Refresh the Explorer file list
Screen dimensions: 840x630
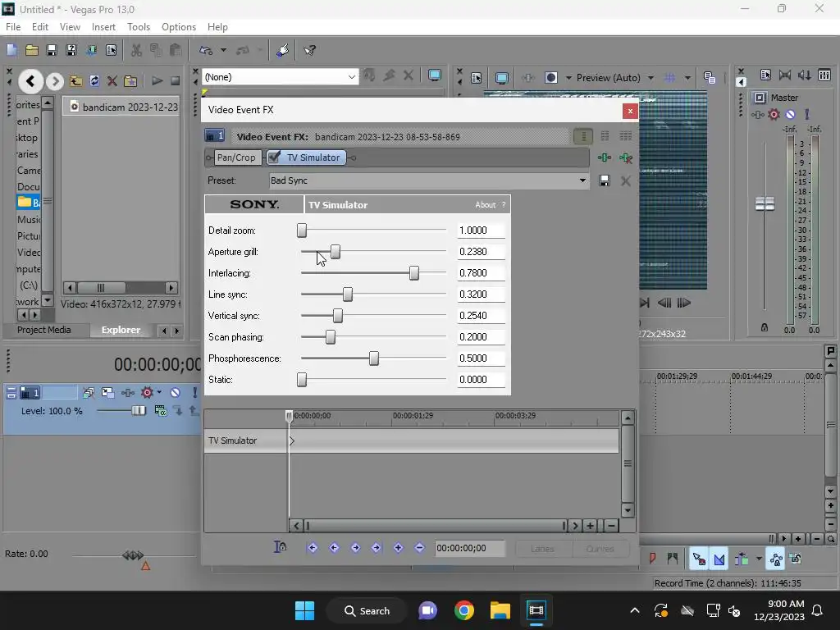point(94,81)
